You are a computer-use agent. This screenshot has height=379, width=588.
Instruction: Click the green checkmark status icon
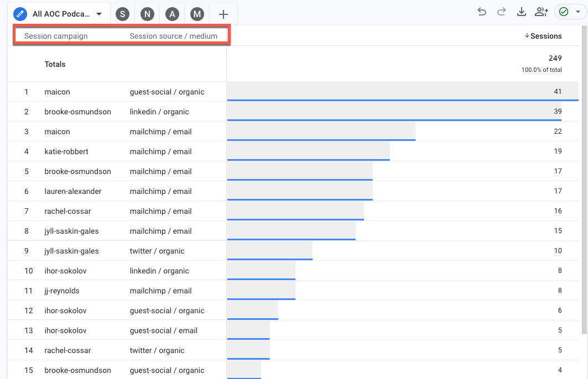click(564, 12)
